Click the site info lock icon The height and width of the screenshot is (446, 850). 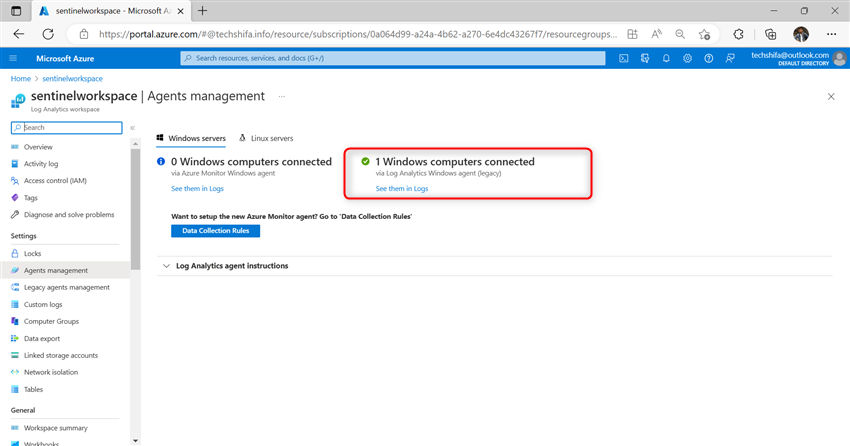(83, 34)
